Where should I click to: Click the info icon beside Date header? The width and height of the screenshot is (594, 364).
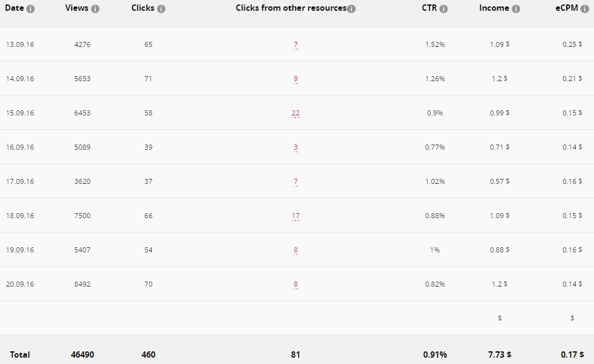pyautogui.click(x=30, y=9)
